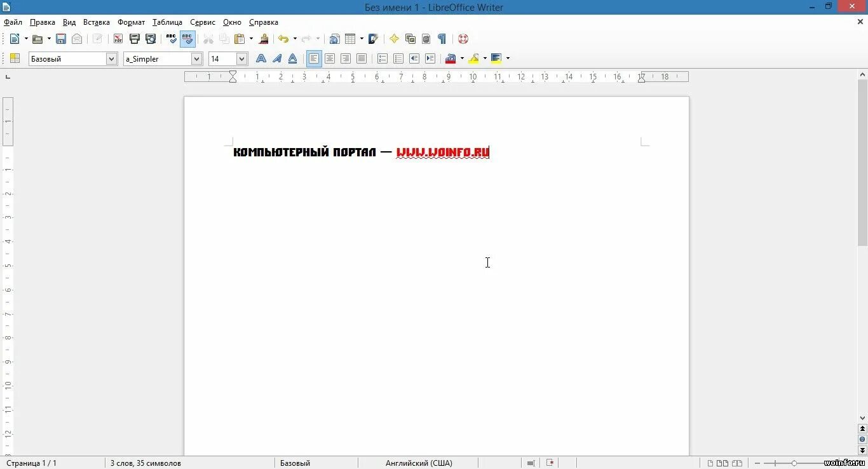Increase indent
This screenshot has height=469, width=868.
tap(430, 58)
